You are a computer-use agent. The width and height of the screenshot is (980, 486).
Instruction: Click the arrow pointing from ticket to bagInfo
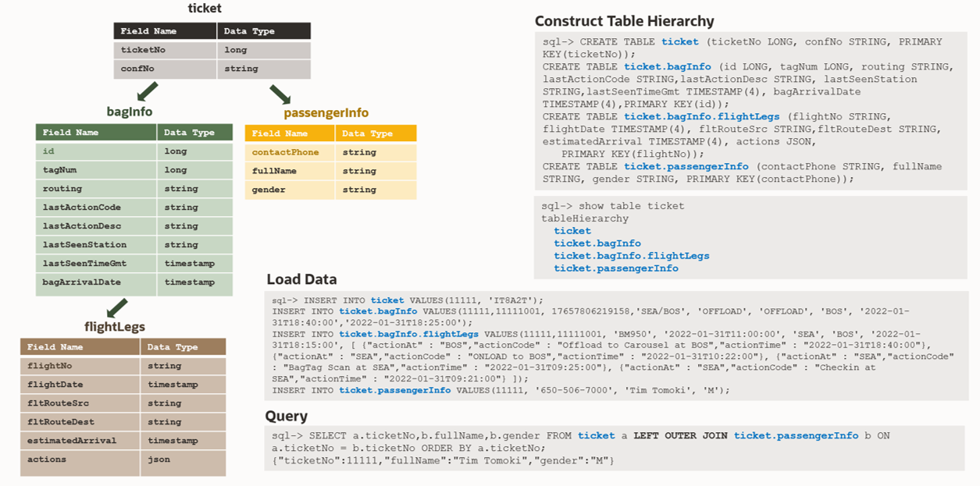(x=147, y=93)
